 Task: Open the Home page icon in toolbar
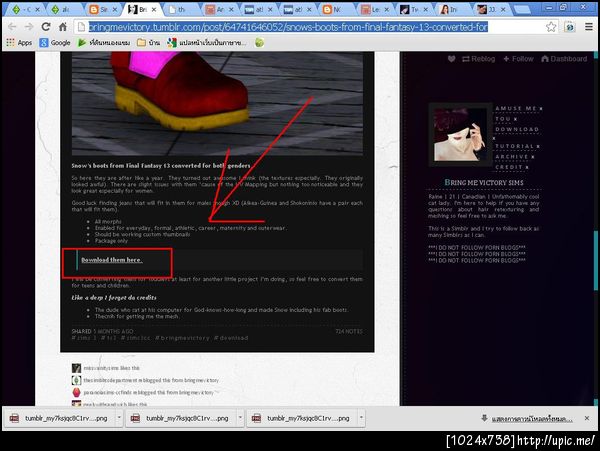point(63,26)
